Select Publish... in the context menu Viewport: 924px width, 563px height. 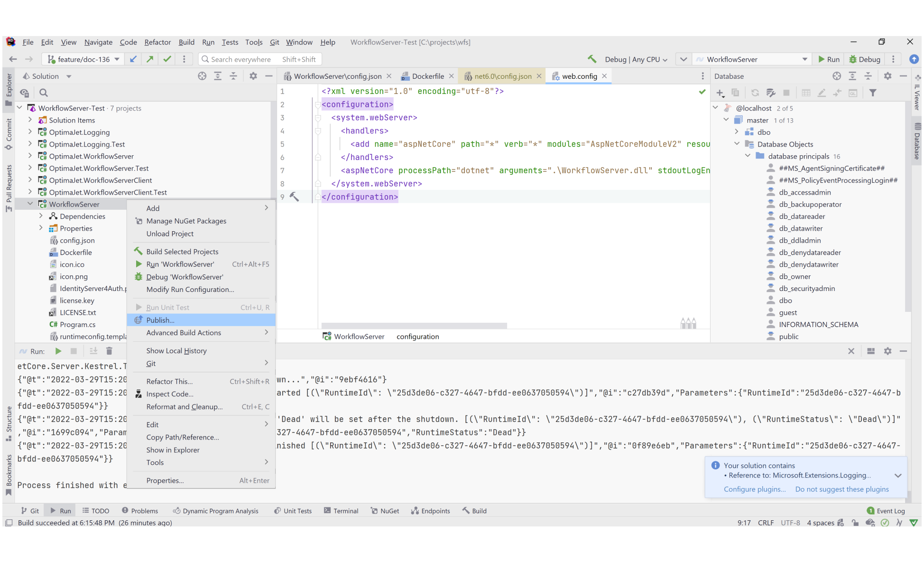(201, 320)
